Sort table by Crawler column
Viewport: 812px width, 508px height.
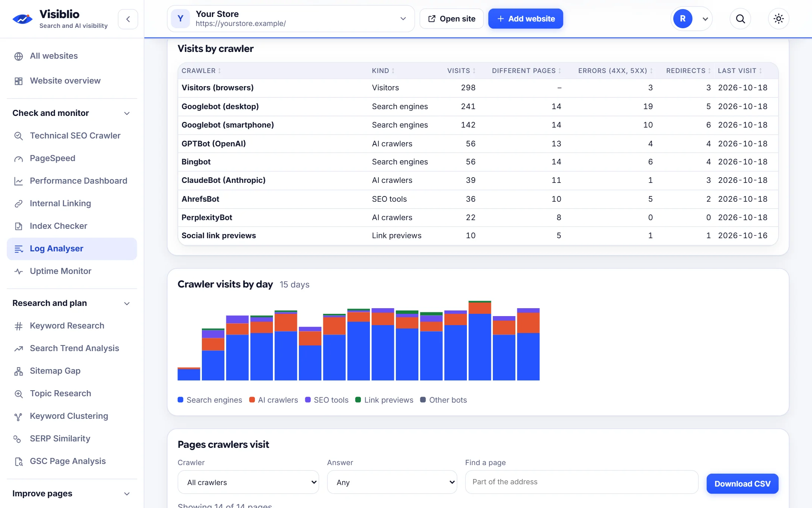[201, 71]
